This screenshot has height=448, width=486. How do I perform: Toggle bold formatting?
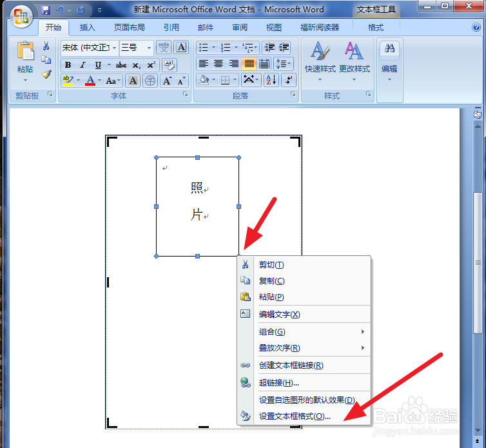(68, 65)
